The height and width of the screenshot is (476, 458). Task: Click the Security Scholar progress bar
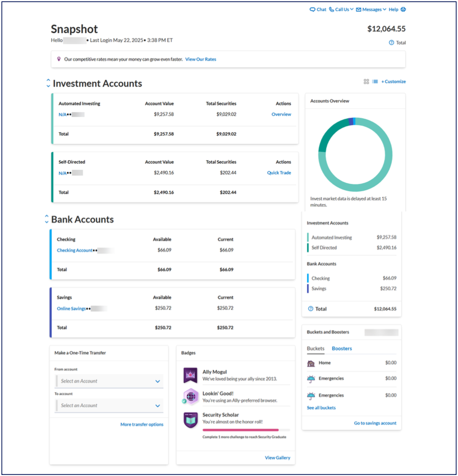coord(246,430)
